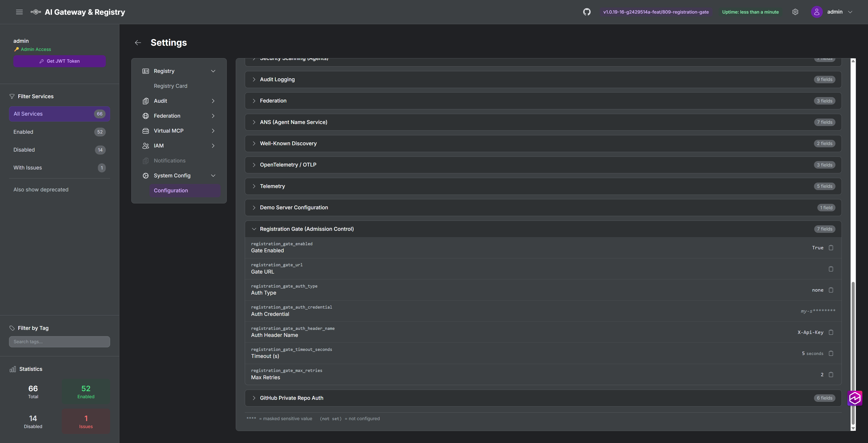Expand the Audit Logging section
This screenshot has height=443, width=868.
(x=543, y=80)
